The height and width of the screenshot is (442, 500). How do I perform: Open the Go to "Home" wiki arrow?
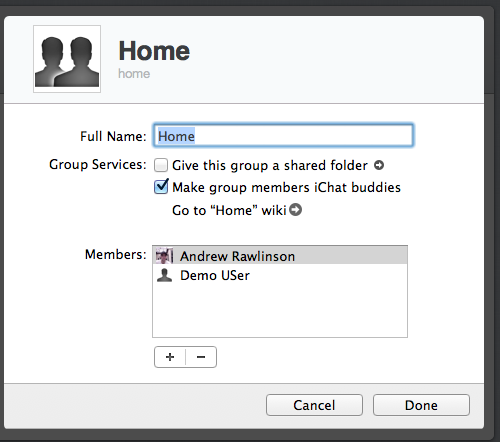coord(295,210)
